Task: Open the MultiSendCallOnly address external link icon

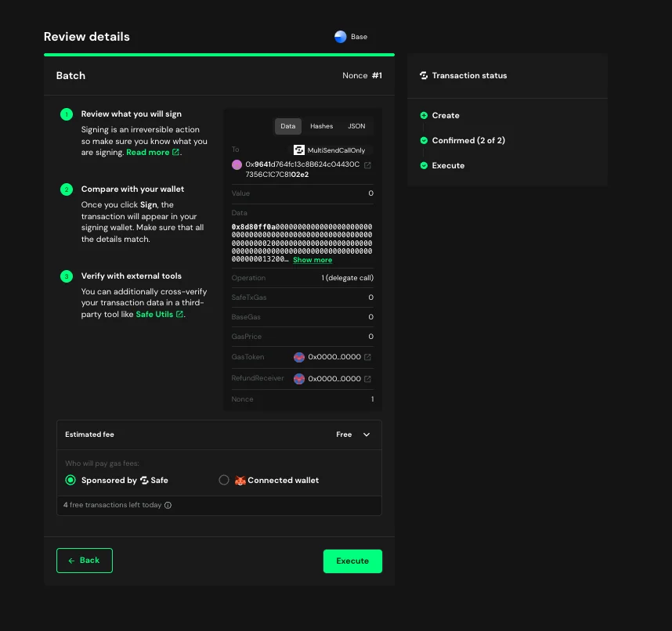Action: click(x=368, y=164)
